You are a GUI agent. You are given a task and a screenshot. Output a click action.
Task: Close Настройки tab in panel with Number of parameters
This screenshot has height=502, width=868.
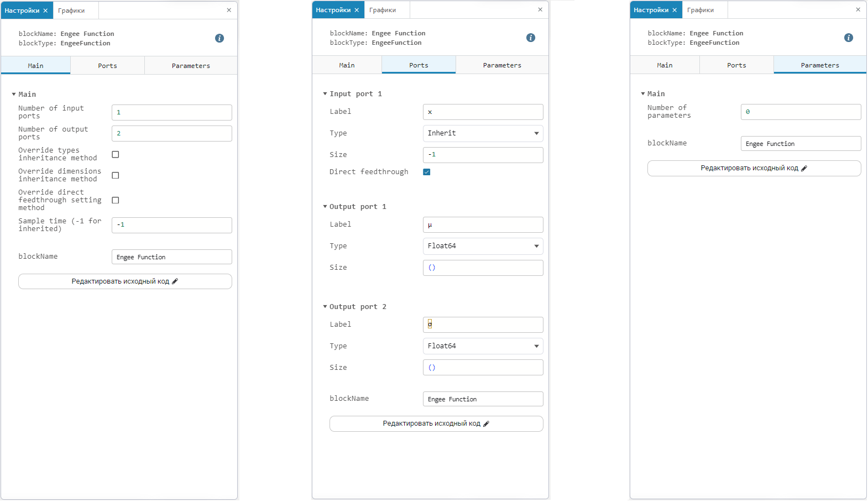coord(674,10)
